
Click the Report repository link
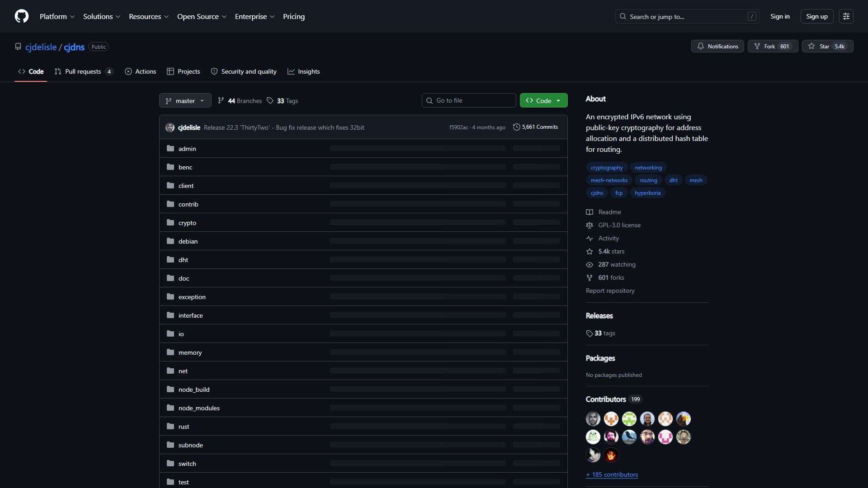click(x=610, y=291)
